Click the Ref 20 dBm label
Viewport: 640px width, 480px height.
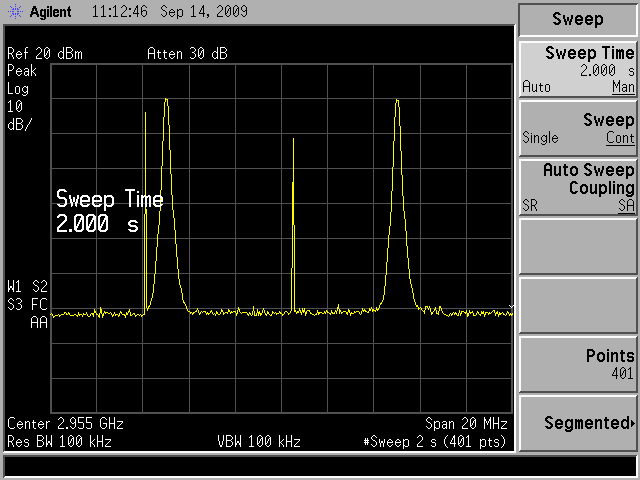(45, 54)
